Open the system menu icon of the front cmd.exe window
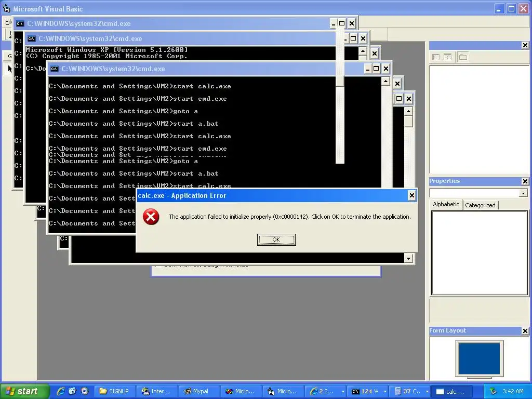Screen dimensions: 532x399 (x=54, y=69)
